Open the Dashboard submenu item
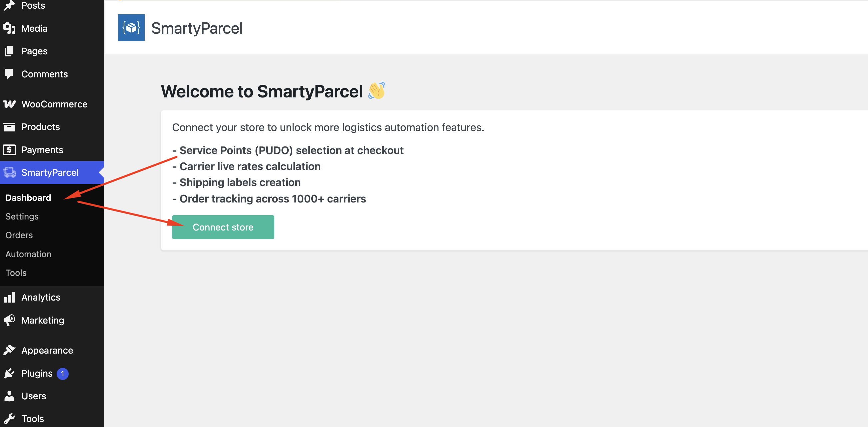Screen dimensions: 868x427 click(28, 197)
